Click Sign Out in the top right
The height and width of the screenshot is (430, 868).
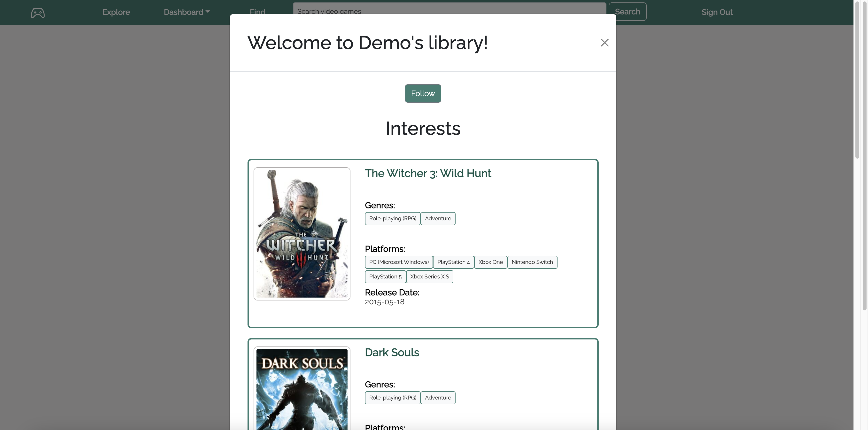click(x=717, y=12)
